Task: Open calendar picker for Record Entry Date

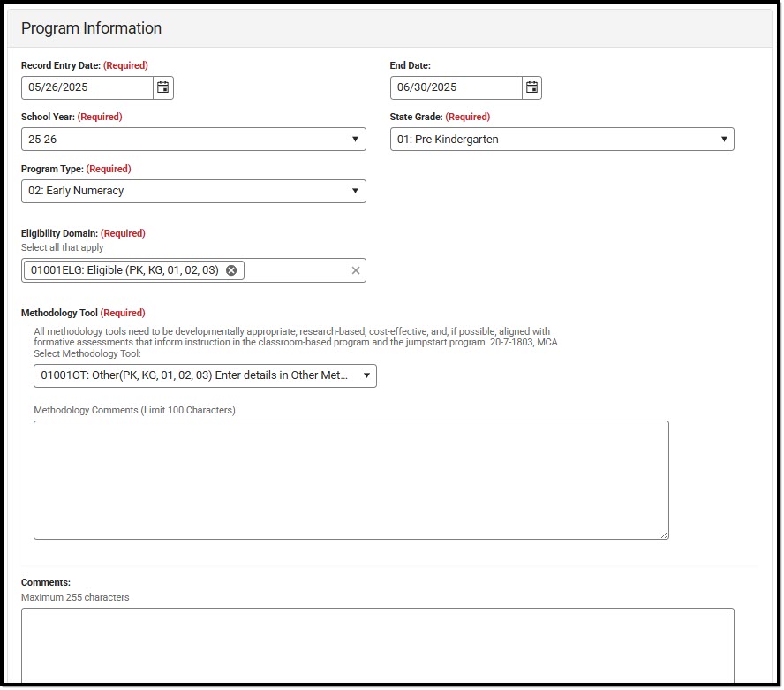Action: [163, 87]
